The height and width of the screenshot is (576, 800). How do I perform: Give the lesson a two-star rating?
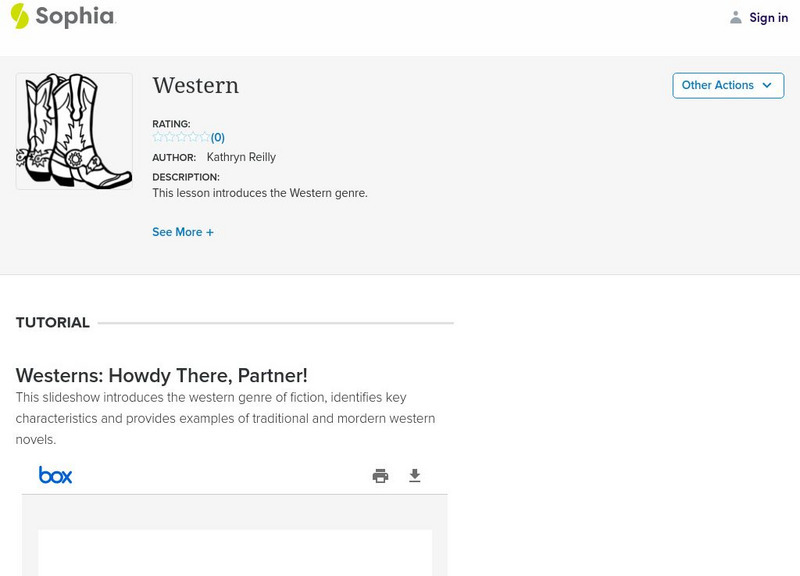169,137
